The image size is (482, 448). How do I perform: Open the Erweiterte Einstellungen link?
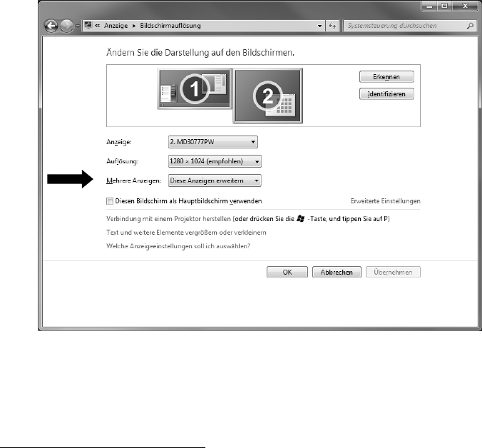click(385, 201)
